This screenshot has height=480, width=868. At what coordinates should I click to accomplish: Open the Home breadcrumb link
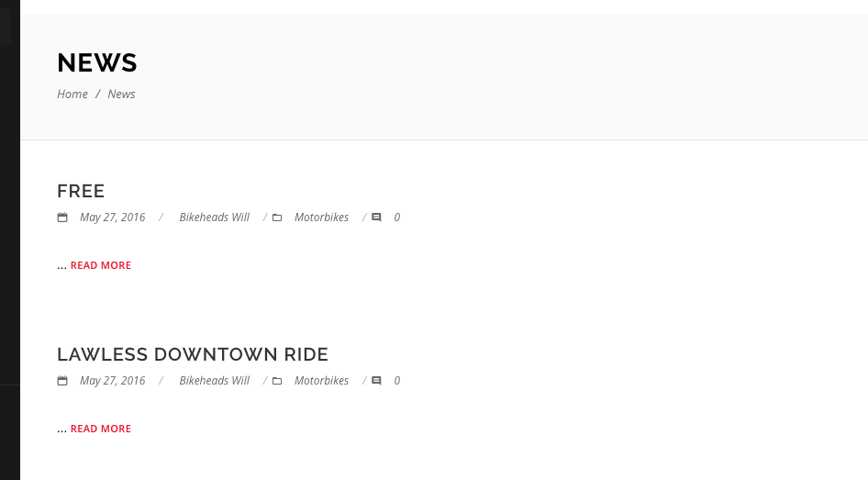(x=72, y=95)
